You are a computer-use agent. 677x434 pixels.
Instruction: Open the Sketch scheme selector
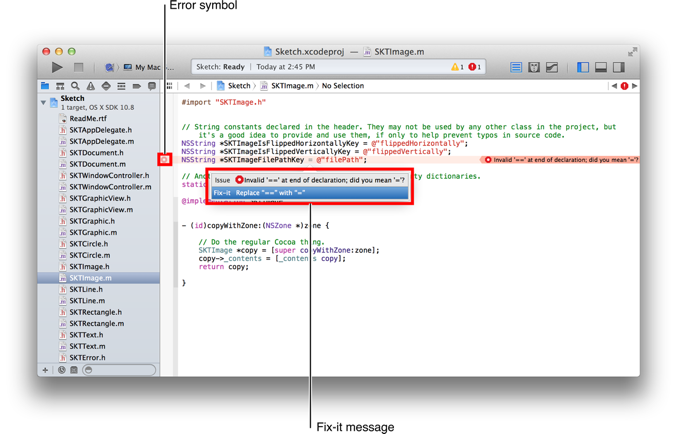(110, 67)
